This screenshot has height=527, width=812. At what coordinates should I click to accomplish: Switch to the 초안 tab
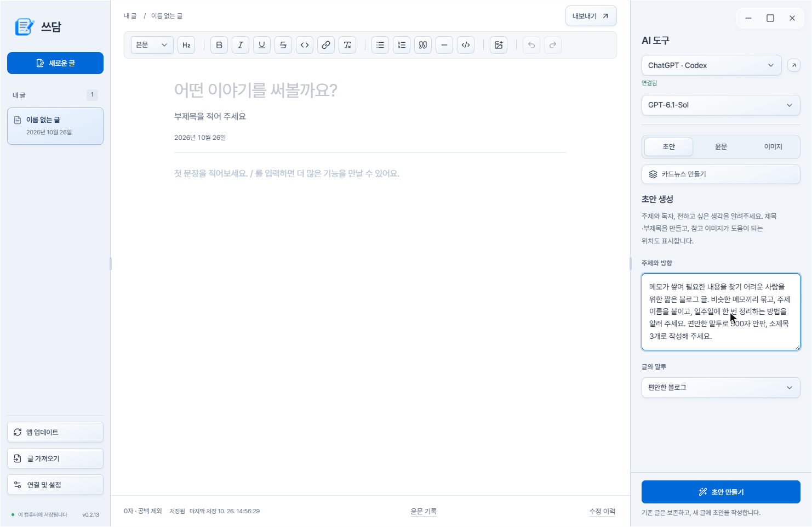669,147
